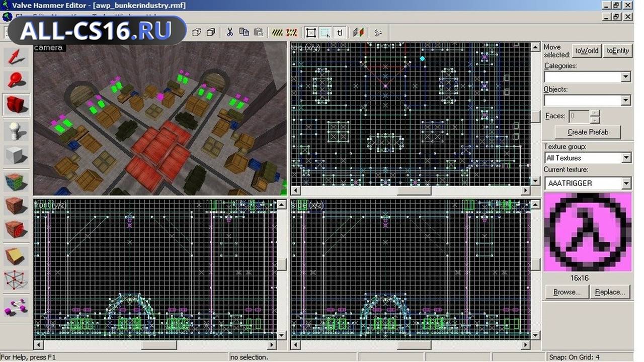
Task: Click the Create Prefab button
Action: (x=588, y=132)
